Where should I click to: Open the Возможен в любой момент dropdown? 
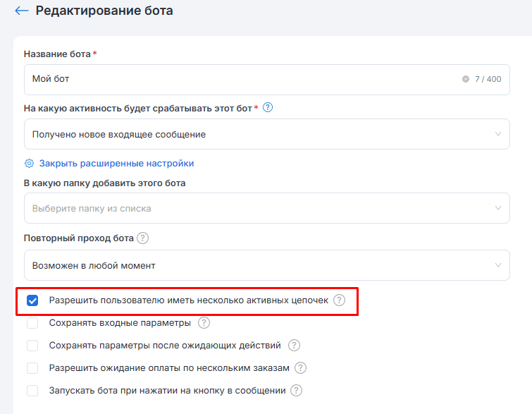click(x=266, y=265)
